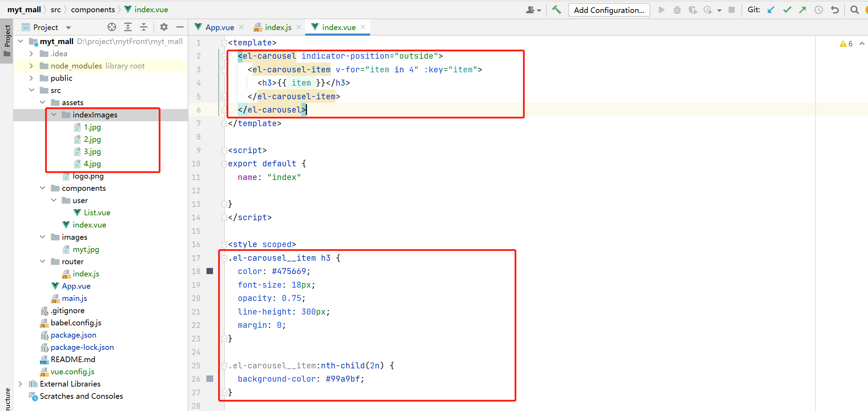Open package.json file
Screen dimensions: 868x411
73,335
